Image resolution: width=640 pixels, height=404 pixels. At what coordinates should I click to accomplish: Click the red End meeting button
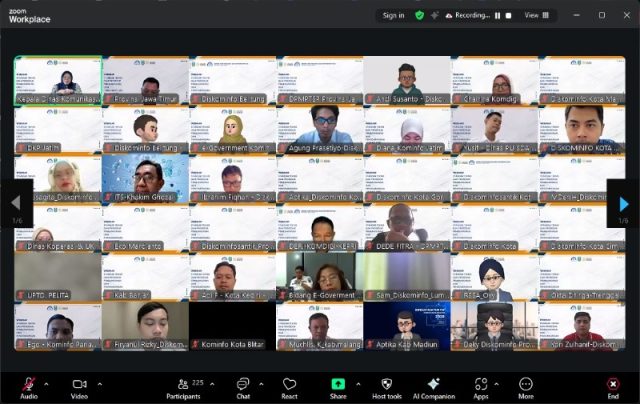point(612,385)
